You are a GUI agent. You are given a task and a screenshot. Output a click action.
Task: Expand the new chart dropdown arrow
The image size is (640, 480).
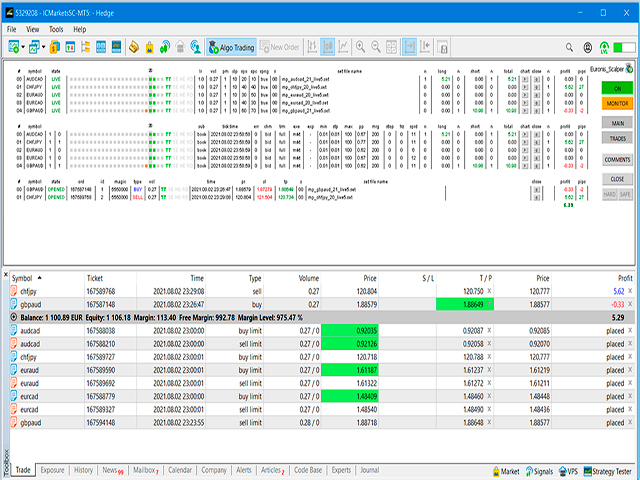23,47
